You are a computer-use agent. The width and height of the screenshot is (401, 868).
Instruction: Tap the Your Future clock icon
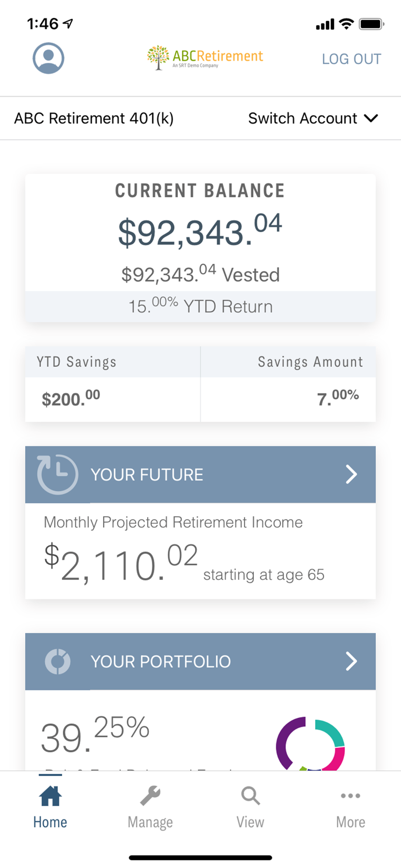point(57,474)
